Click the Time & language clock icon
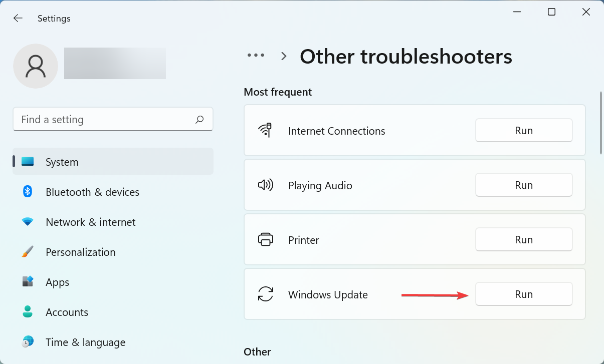This screenshot has height=364, width=604. pos(27,342)
